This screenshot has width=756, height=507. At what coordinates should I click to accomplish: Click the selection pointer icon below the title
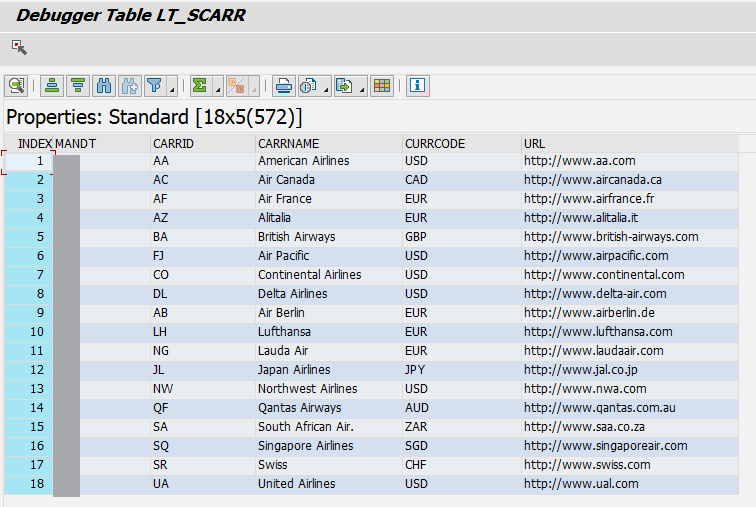(19, 47)
